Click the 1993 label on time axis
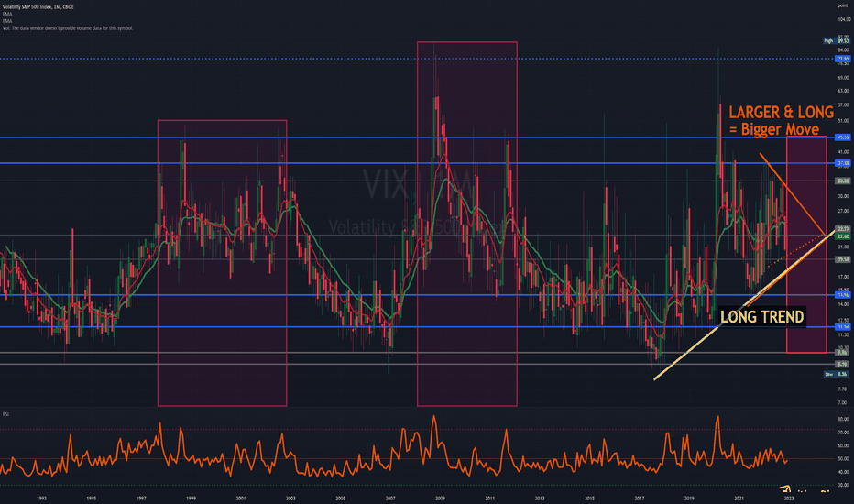The width and height of the screenshot is (854, 504). (x=41, y=498)
